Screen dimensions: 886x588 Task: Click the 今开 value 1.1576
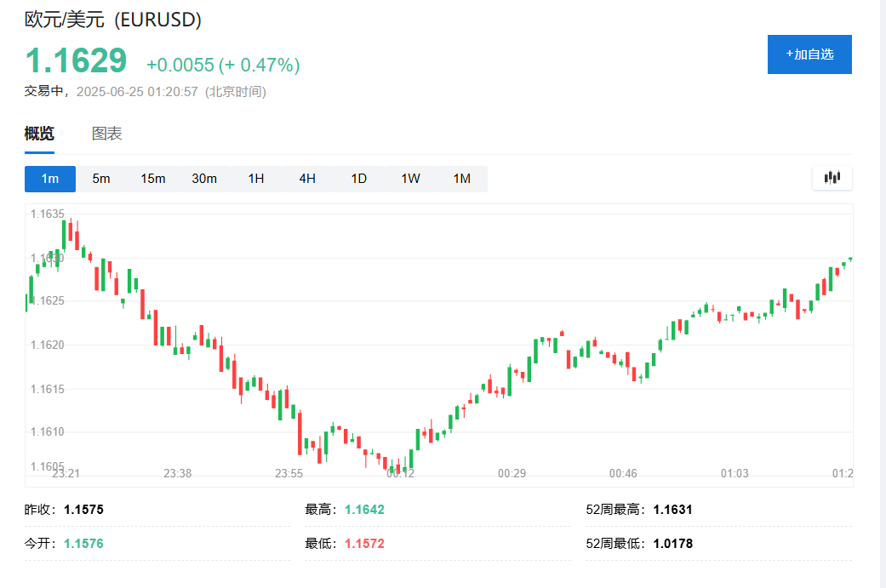(x=83, y=544)
